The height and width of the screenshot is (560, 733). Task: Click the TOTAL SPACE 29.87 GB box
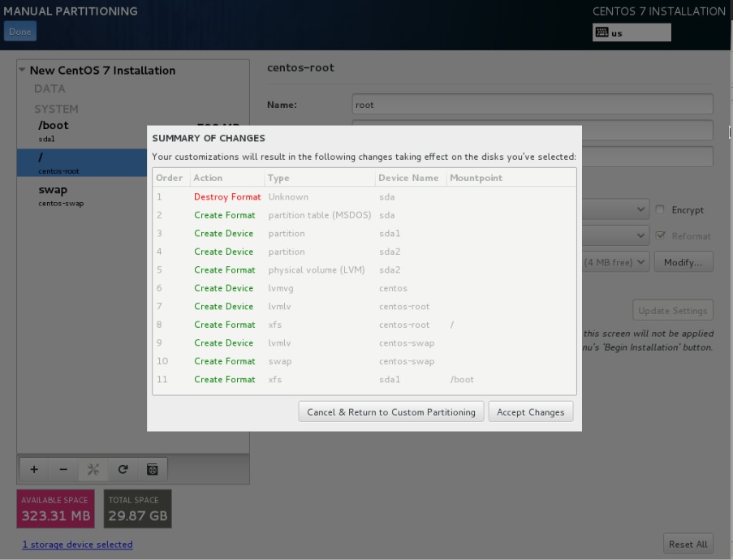[x=137, y=509]
